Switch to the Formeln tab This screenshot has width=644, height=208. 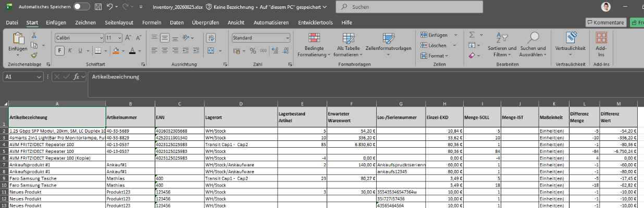152,22
